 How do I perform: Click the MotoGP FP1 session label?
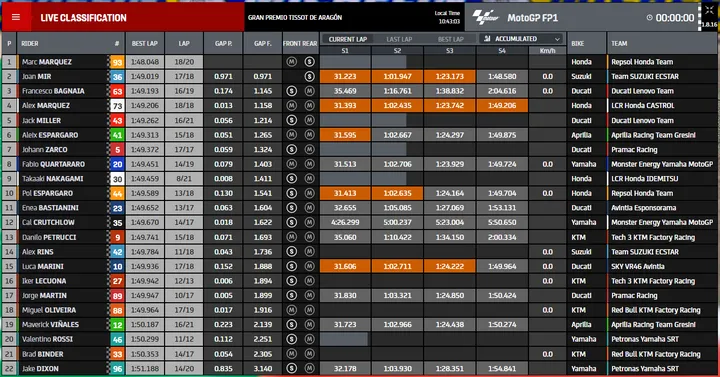(532, 18)
